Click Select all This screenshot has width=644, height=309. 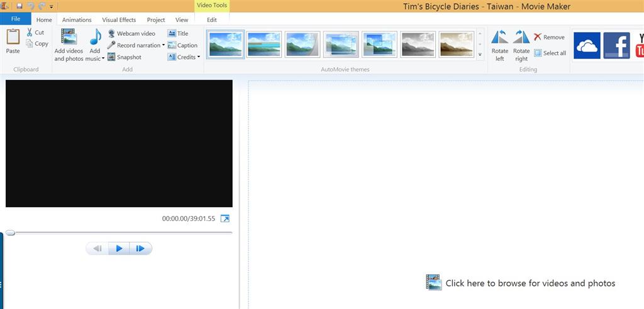tap(550, 53)
